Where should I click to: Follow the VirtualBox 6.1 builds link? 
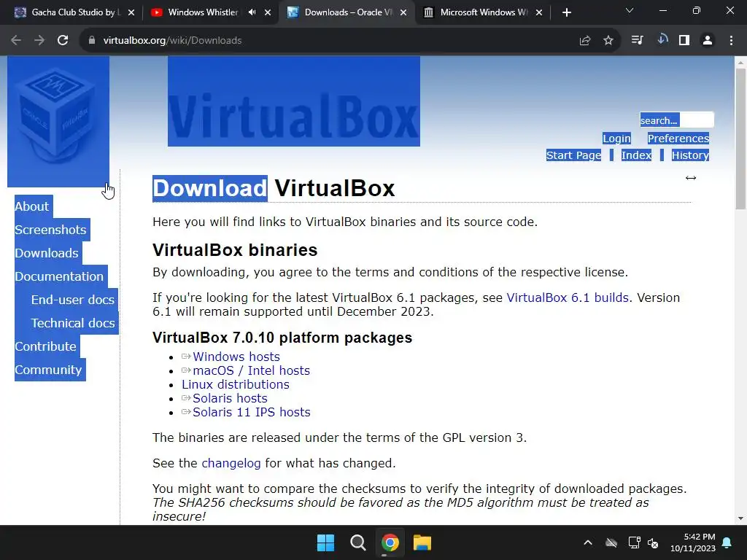[568, 297]
